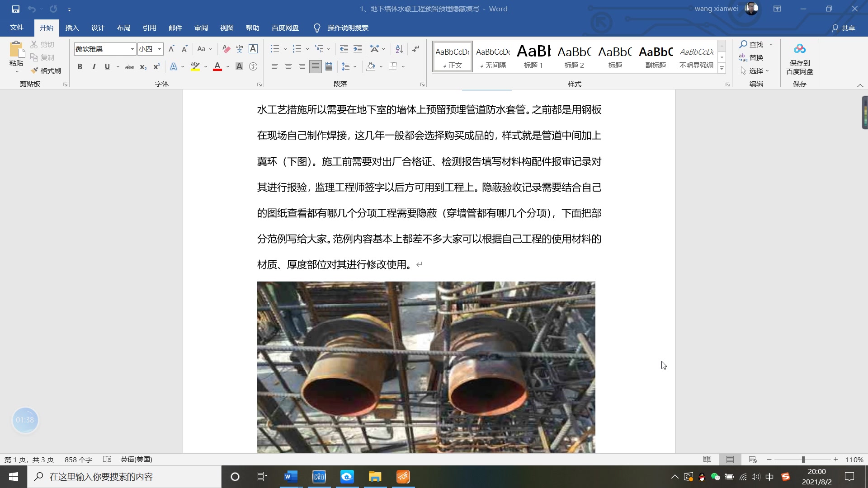Select the 格式刷 format painter tool

pos(47,70)
